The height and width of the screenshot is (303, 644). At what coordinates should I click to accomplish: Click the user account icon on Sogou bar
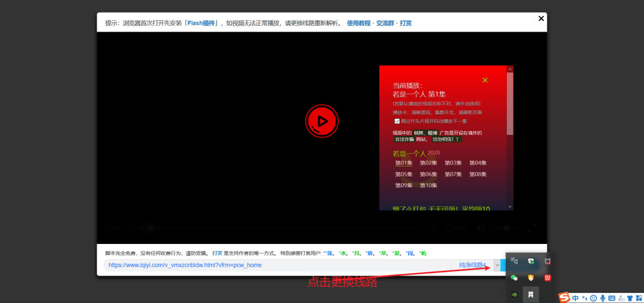621,298
